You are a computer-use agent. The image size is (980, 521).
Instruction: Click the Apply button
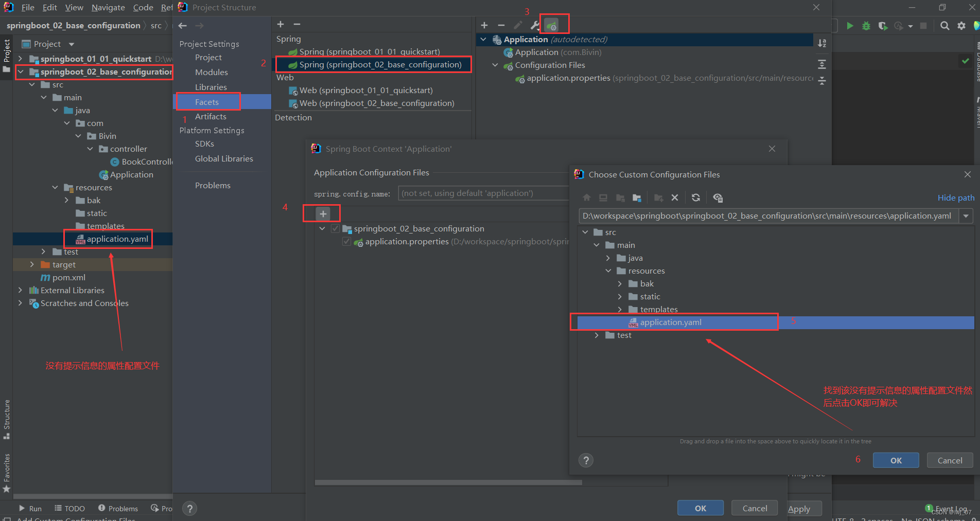click(799, 509)
